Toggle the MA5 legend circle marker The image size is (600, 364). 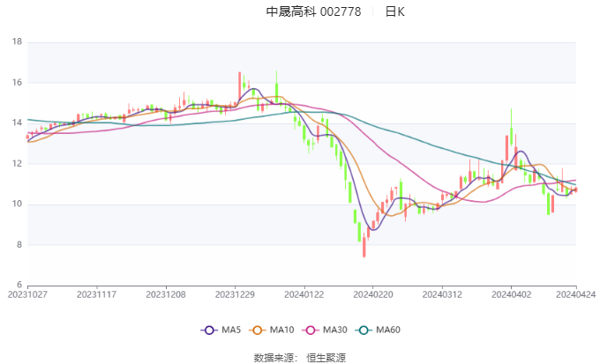pos(209,330)
